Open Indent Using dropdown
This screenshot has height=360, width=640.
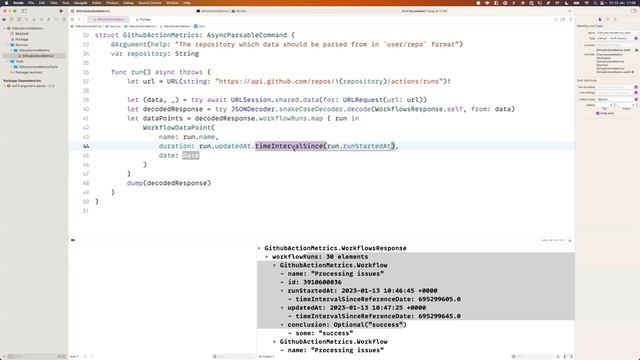[x=617, y=99]
